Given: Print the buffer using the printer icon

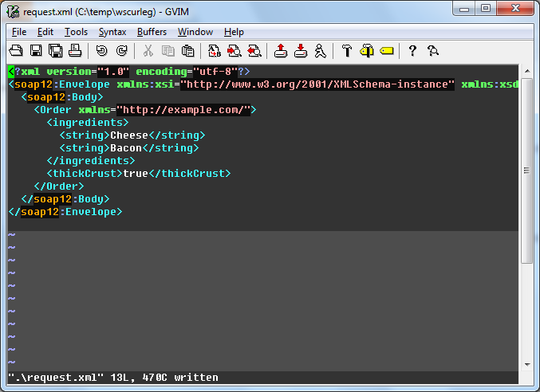Looking at the screenshot, I should (x=75, y=51).
